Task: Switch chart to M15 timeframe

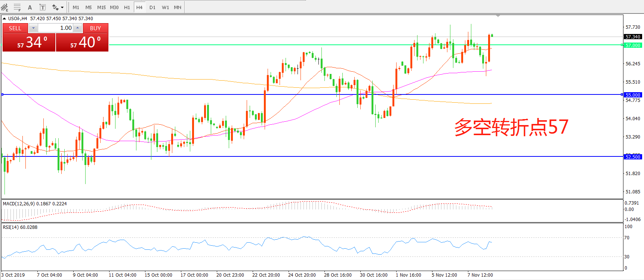Action: click(101, 7)
